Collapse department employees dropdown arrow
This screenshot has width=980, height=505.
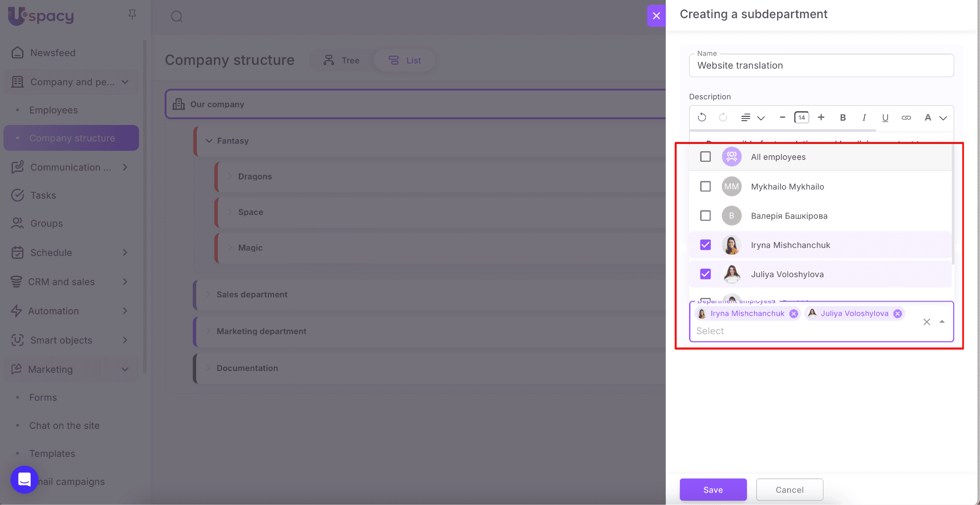942,322
